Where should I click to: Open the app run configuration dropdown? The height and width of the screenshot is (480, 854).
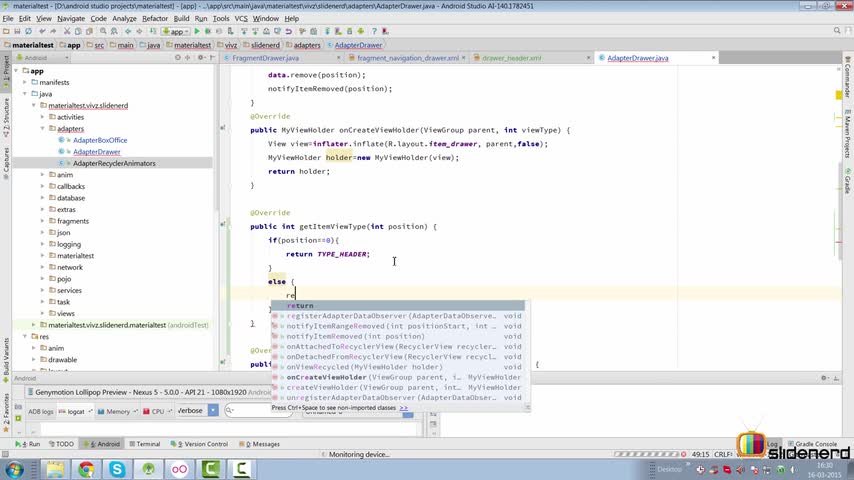(177, 31)
